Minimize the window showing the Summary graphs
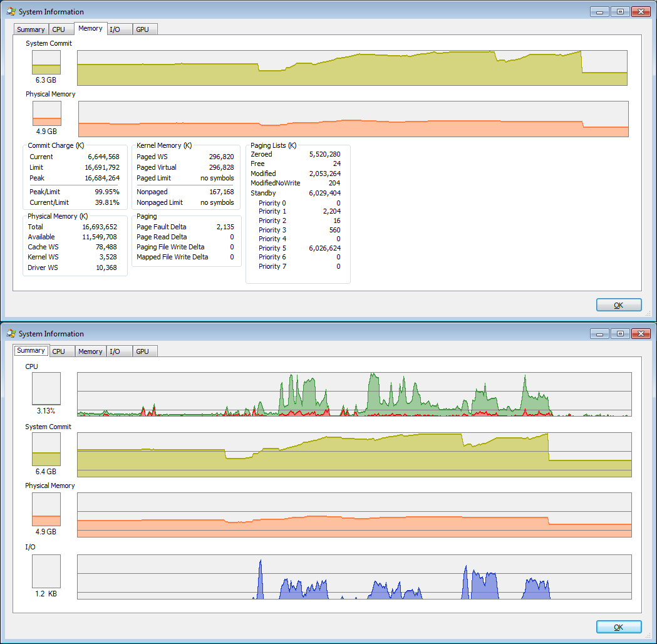657x644 pixels. click(599, 333)
